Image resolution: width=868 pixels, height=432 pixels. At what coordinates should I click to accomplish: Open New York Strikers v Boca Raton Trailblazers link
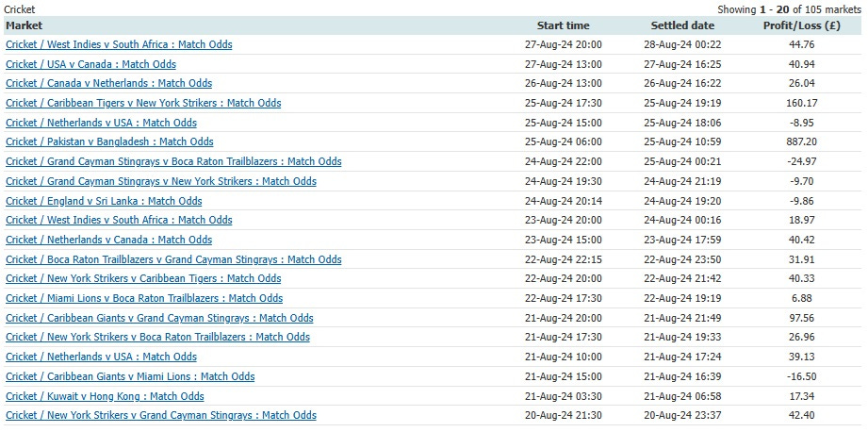point(157,338)
